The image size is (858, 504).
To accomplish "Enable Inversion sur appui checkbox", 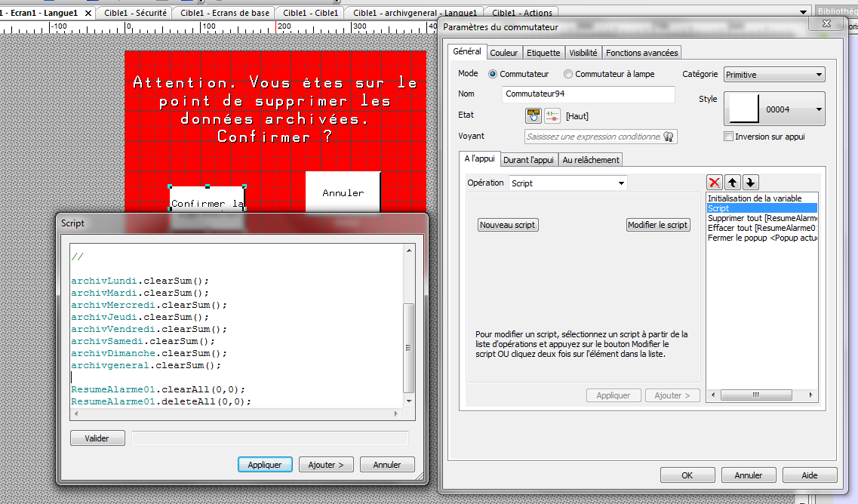I will pos(728,137).
